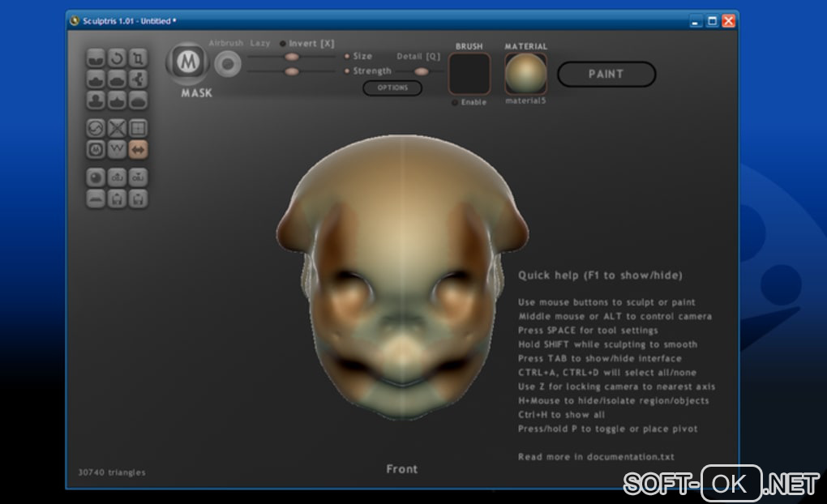Create a new sphere

[x=96, y=177]
